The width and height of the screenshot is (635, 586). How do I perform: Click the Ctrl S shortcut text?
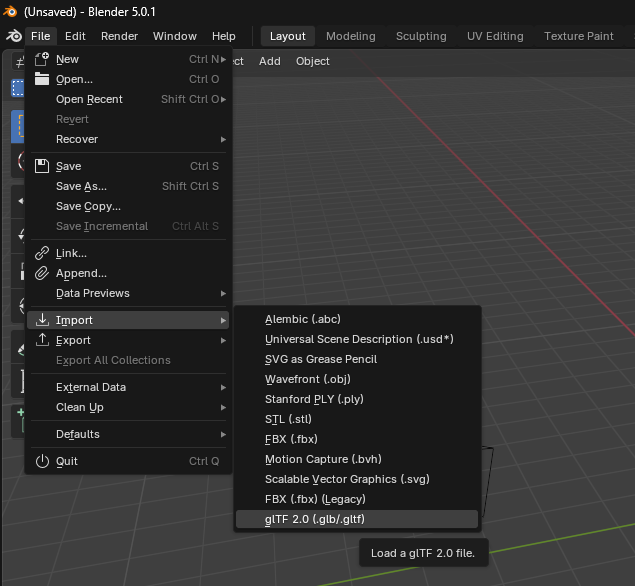pyautogui.click(x=205, y=166)
